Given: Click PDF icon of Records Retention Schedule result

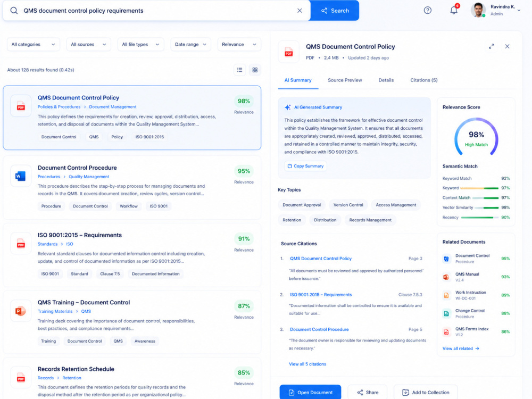Looking at the screenshot, I should [x=21, y=377].
